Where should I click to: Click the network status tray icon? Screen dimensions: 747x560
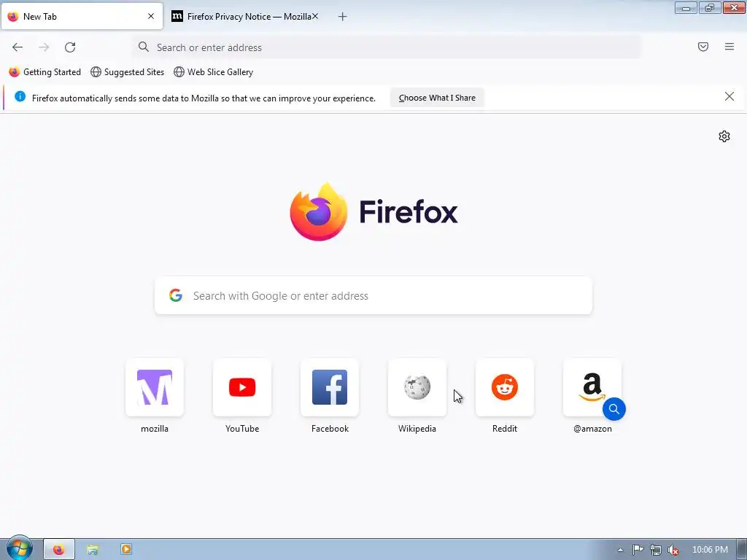[656, 550]
